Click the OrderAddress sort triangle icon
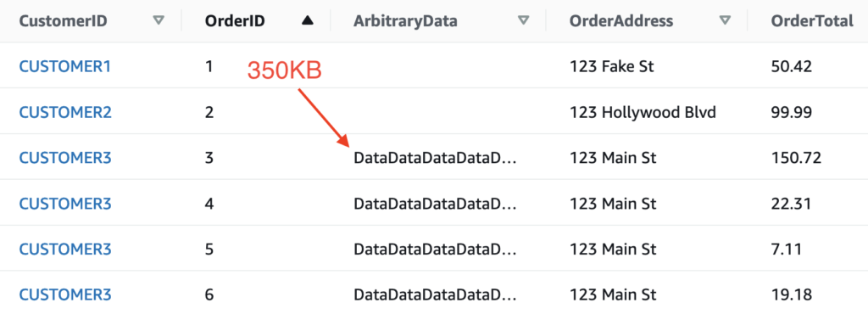 click(x=725, y=21)
